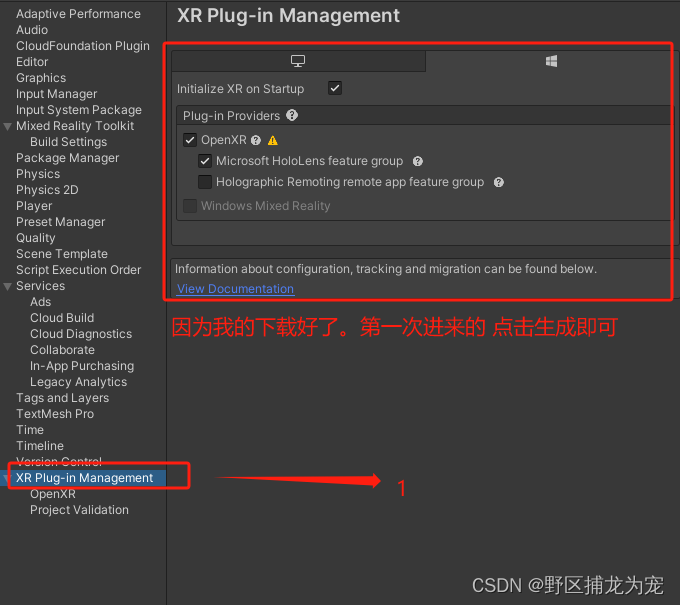
Task: Open Physics settings
Action: pyautogui.click(x=38, y=174)
